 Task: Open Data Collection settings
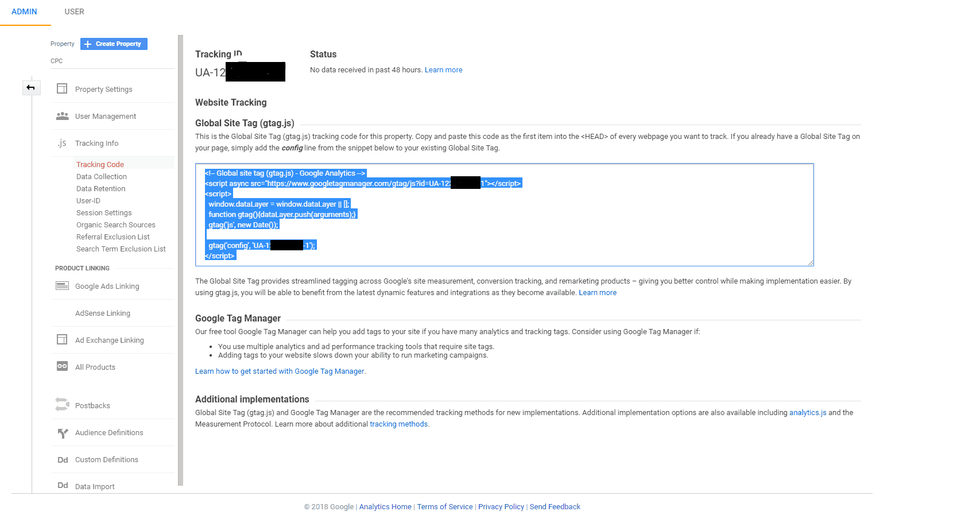point(102,177)
